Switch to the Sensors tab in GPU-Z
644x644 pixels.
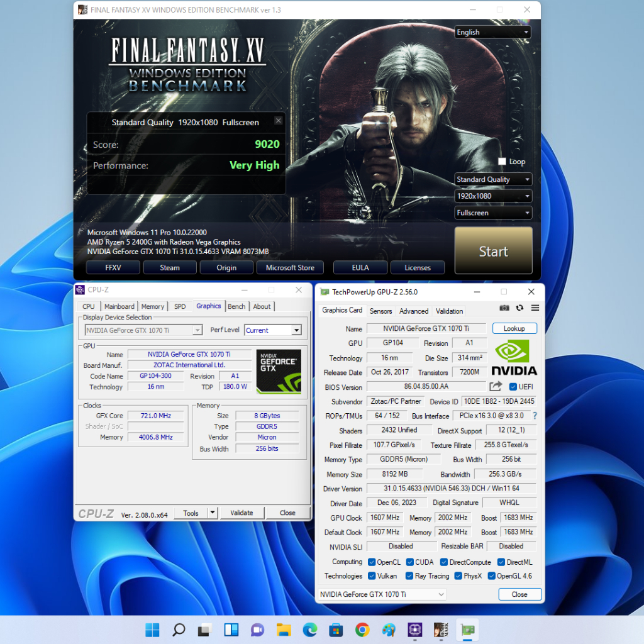click(x=380, y=311)
